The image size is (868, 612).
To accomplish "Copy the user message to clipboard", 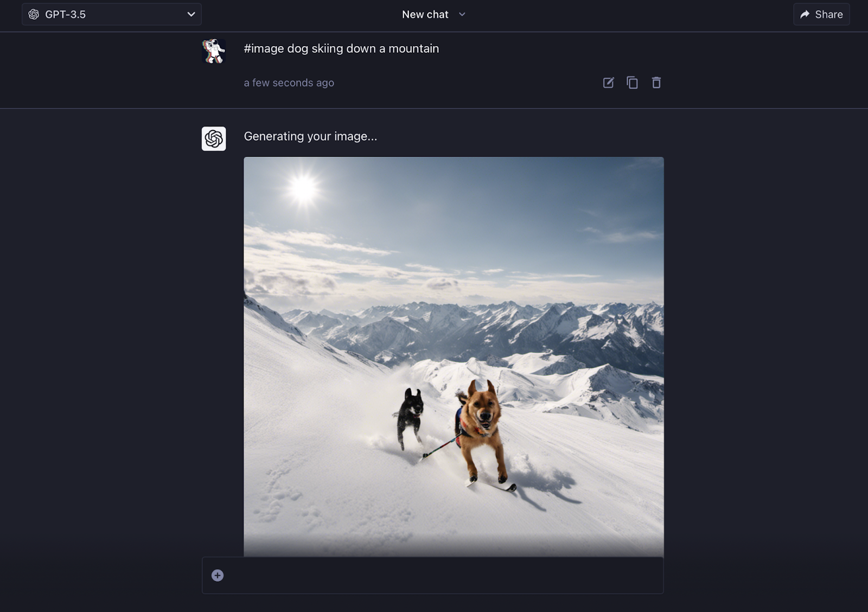I will (x=632, y=82).
